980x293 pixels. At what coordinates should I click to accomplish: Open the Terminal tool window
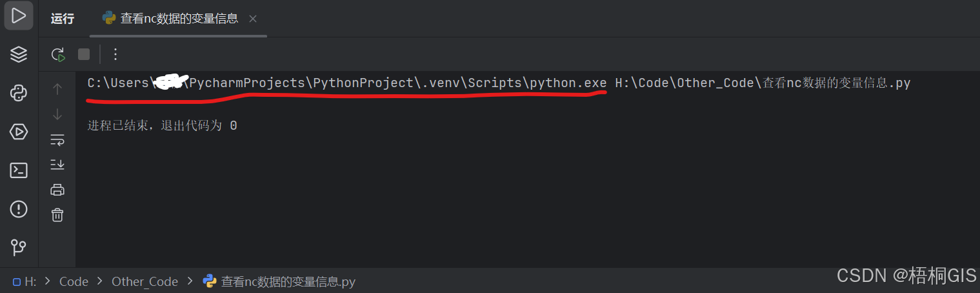tap(19, 170)
